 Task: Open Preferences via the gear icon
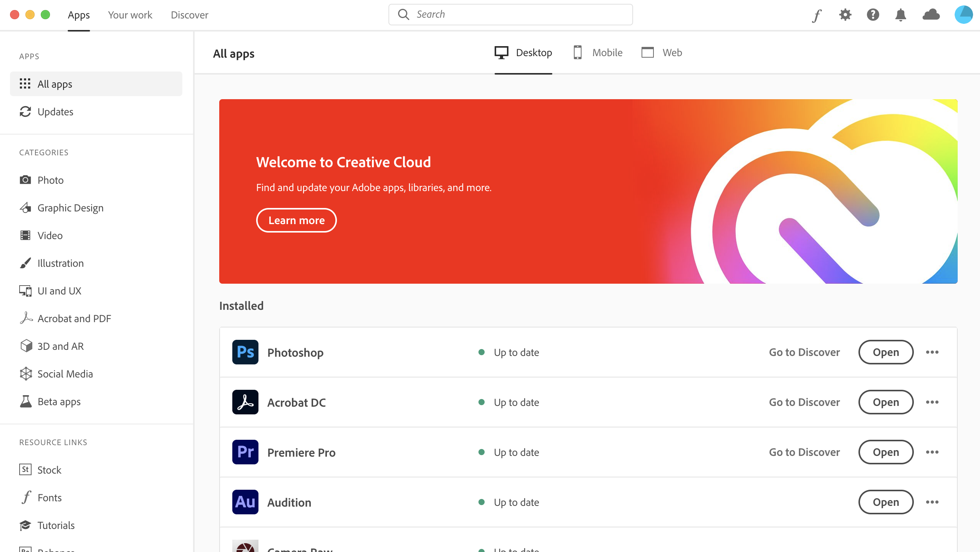pos(845,15)
